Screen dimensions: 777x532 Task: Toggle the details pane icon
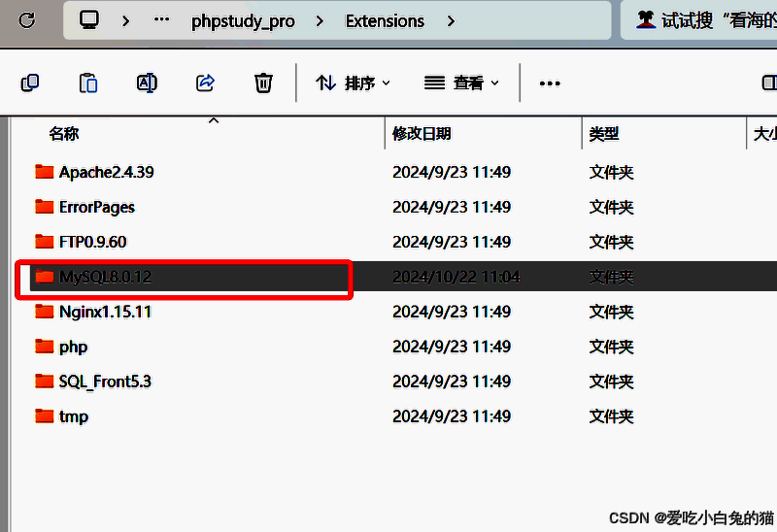[x=769, y=83]
